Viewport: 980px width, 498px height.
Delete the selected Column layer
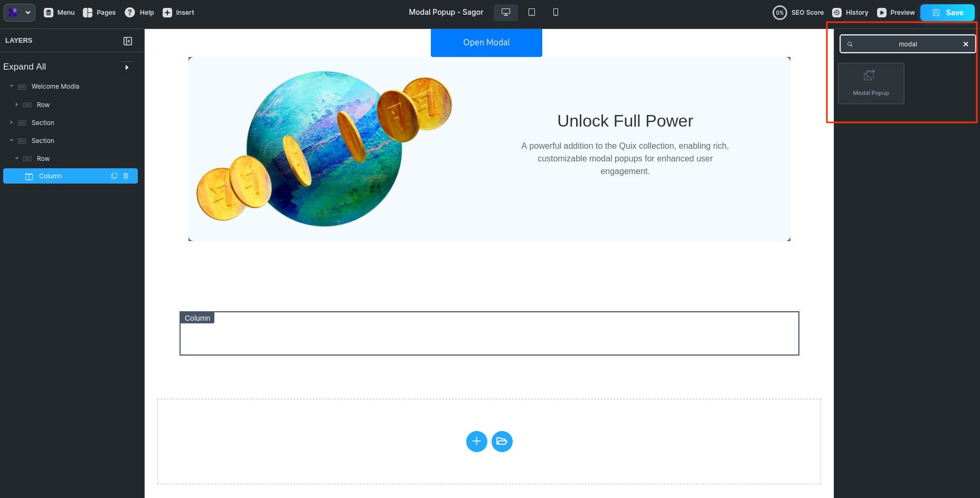coord(126,176)
